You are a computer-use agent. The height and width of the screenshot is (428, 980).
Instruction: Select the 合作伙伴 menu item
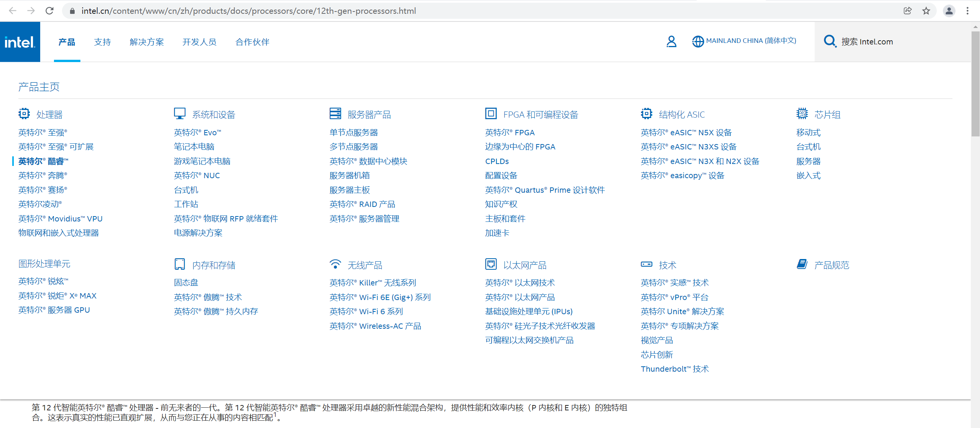click(x=252, y=42)
